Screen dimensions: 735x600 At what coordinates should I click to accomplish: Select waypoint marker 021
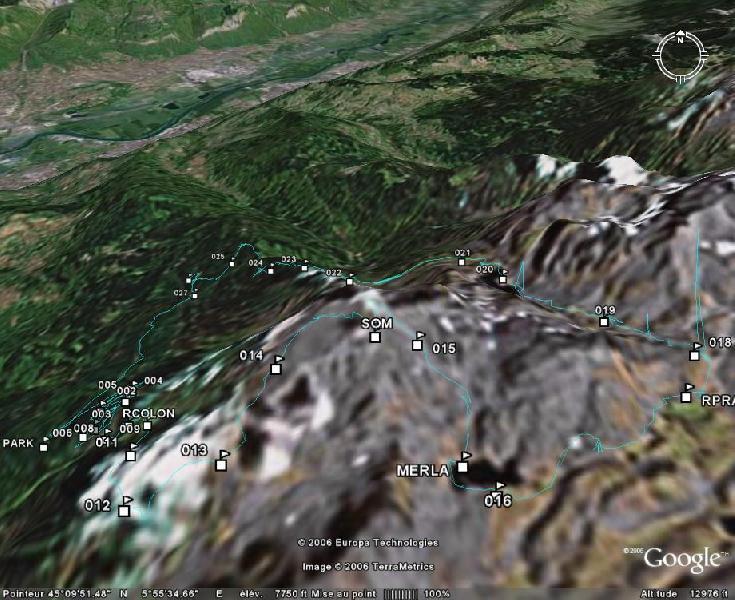pyautogui.click(x=461, y=262)
